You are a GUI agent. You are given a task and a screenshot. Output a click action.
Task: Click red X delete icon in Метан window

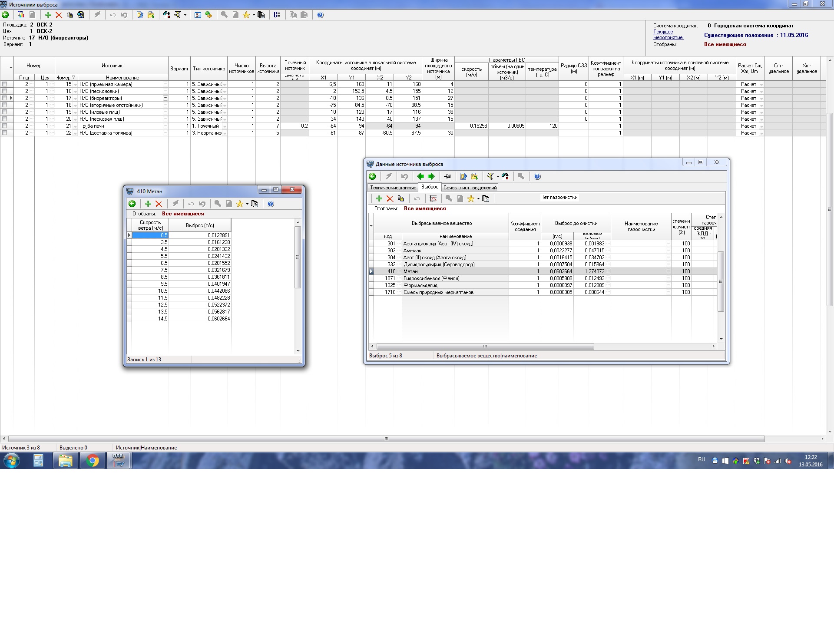pos(159,204)
